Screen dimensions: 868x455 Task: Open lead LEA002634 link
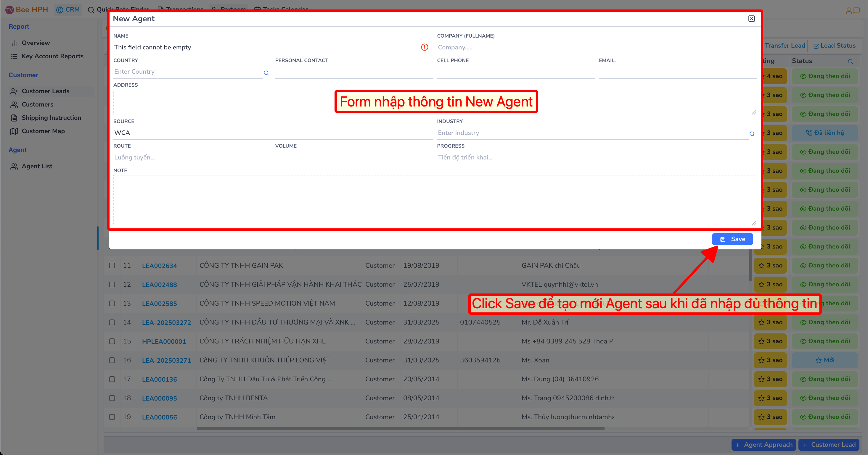pos(159,266)
